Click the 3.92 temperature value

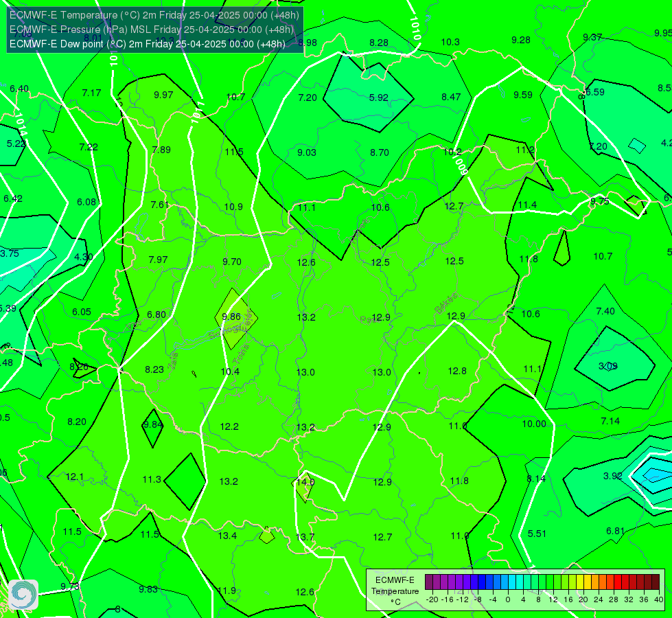[x=612, y=476]
